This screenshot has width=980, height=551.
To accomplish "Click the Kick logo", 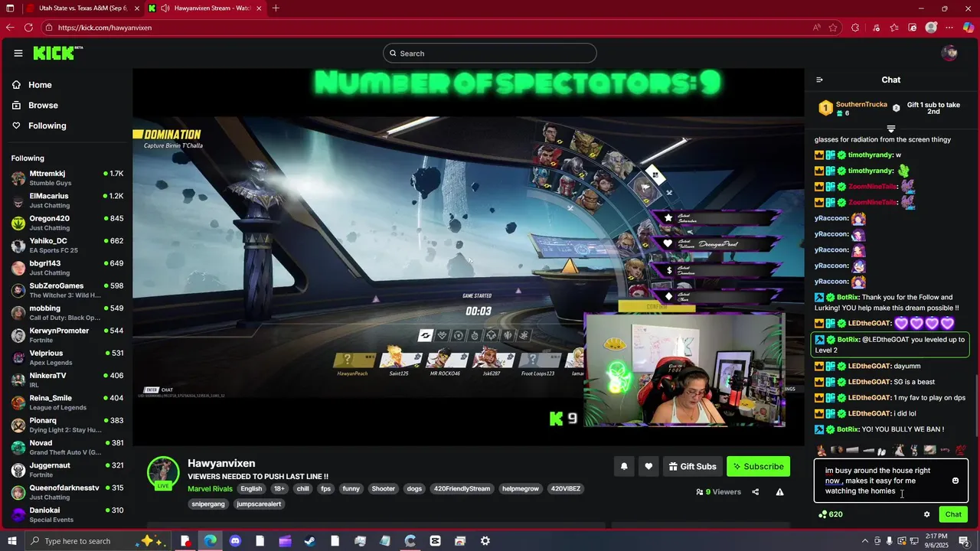I will click(x=57, y=53).
